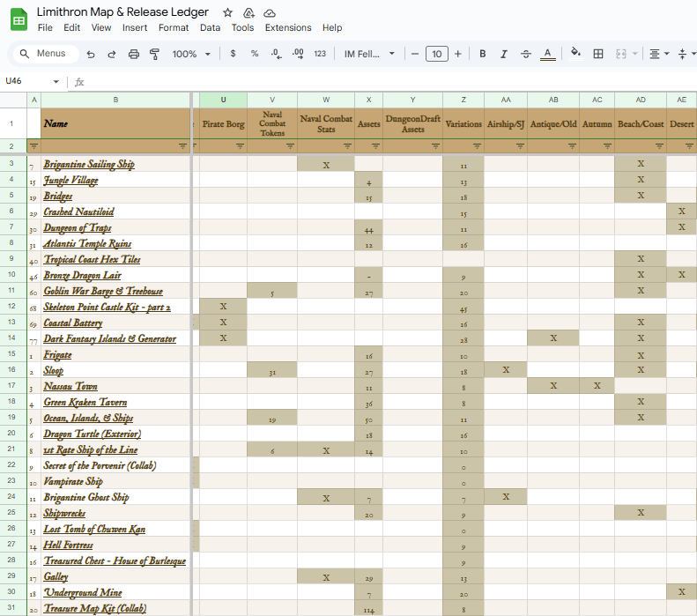Screen dimensions: 697x616
Task: Open the Data menu
Action: coord(210,27)
